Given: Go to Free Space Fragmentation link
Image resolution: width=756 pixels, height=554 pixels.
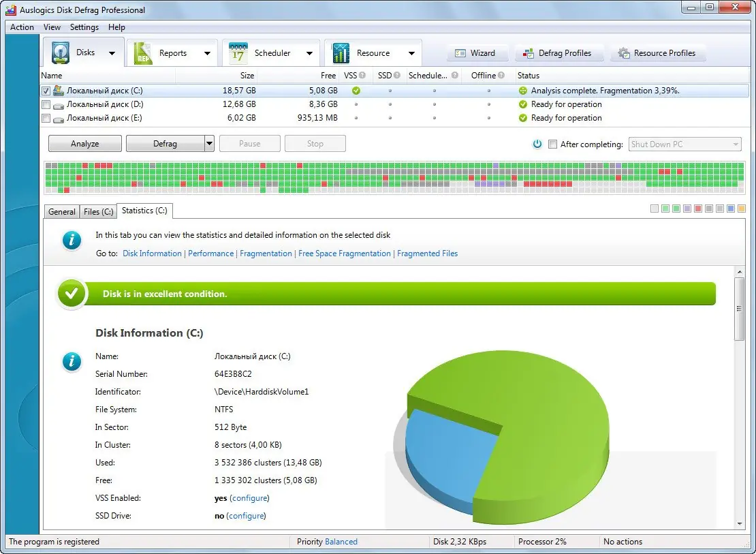Looking at the screenshot, I should tap(345, 253).
